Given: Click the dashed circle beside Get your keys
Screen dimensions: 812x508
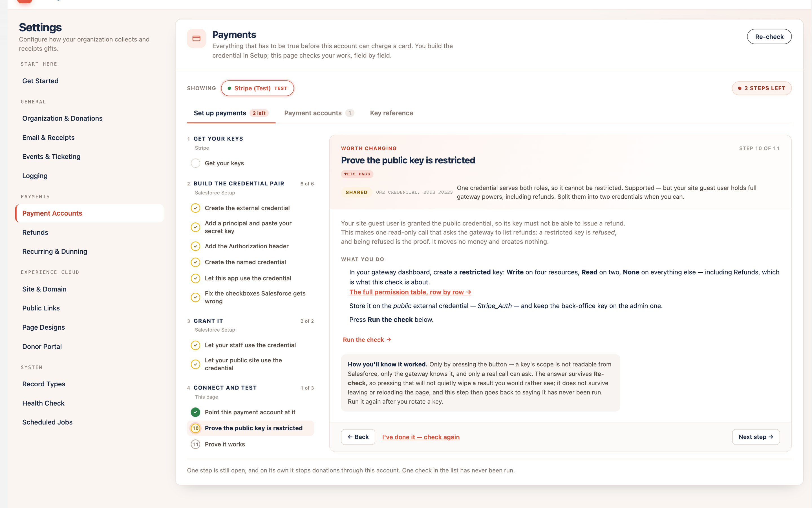Looking at the screenshot, I should coord(195,163).
